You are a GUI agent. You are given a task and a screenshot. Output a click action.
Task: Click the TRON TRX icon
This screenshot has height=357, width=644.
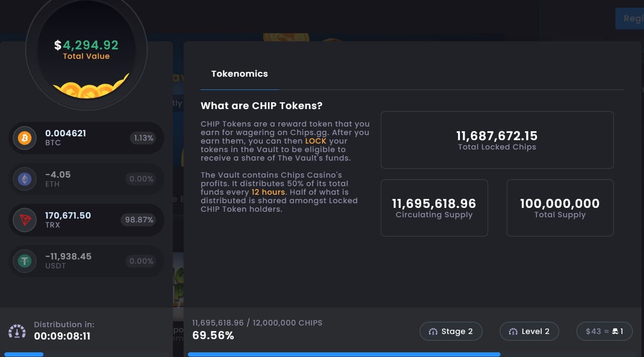(x=24, y=220)
